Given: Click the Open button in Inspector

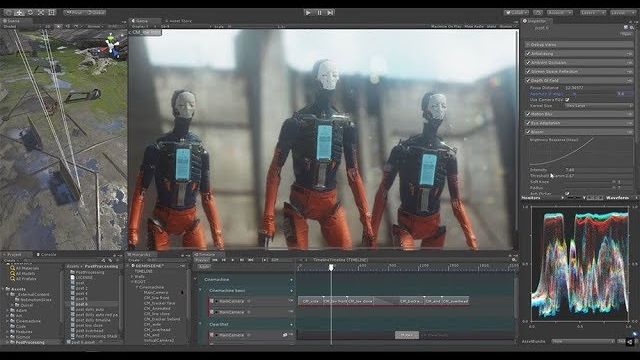Looking at the screenshot, I should 626,34.
